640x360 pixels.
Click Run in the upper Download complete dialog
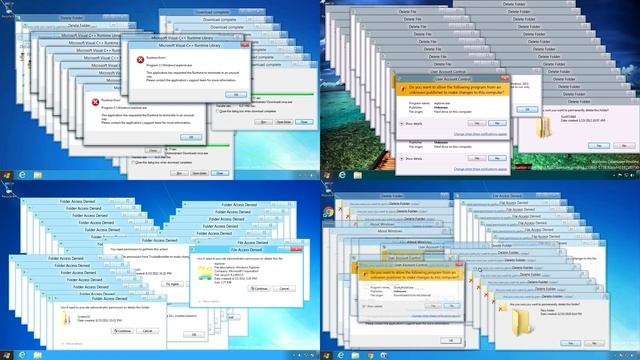264,122
